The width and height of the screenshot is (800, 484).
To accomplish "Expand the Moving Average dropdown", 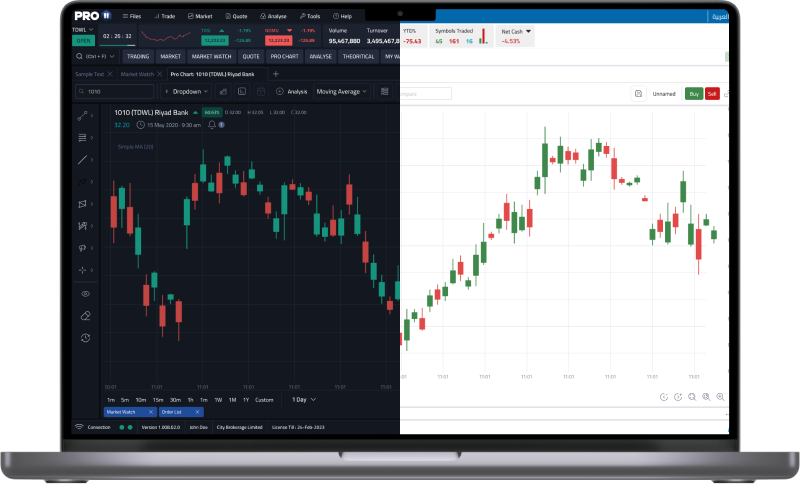I will (x=340, y=91).
